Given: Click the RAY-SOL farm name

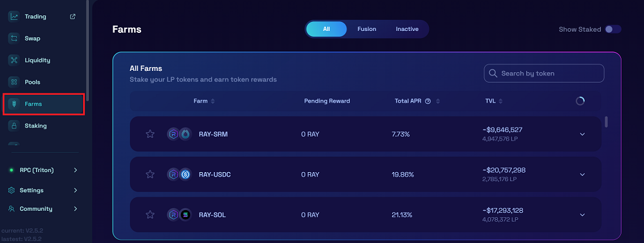Looking at the screenshot, I should coord(213,215).
